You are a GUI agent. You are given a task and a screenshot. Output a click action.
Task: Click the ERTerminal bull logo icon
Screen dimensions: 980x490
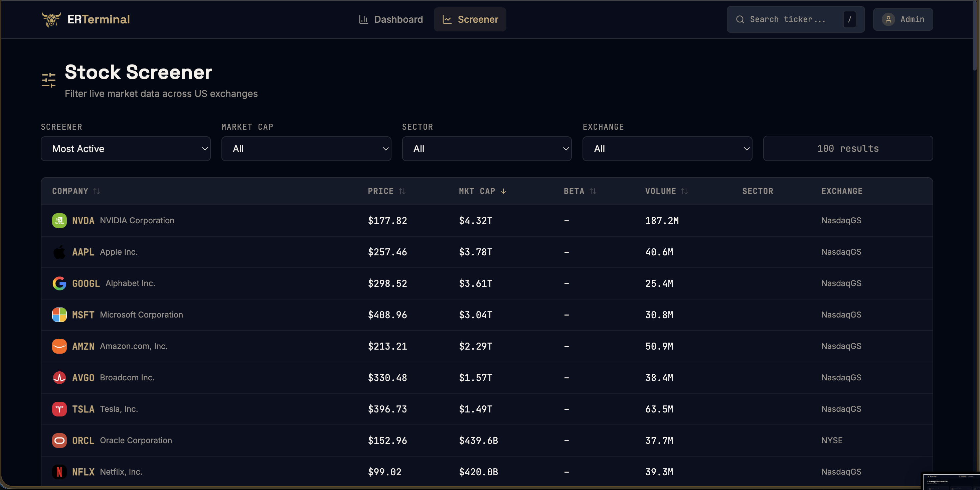51,19
